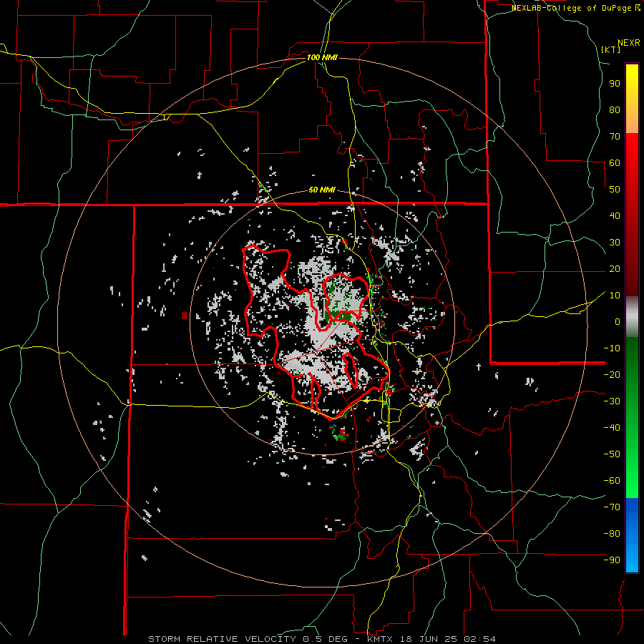Click the "[KT]" units label
644x644 pixels.
tap(611, 49)
